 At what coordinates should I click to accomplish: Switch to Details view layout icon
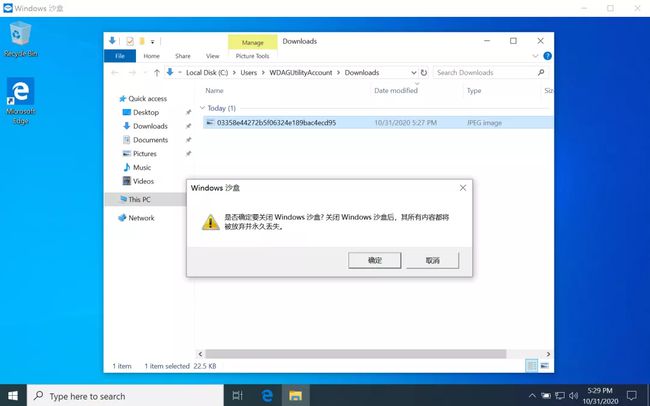pos(531,365)
